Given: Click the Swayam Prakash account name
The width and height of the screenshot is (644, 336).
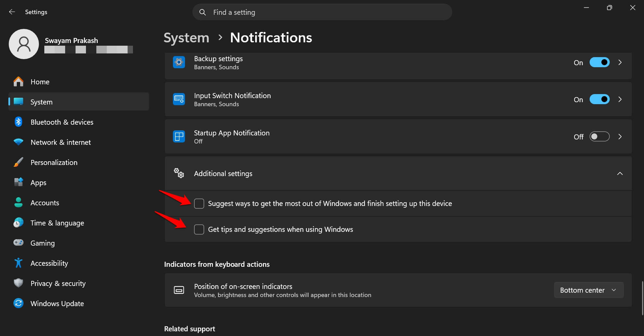Looking at the screenshot, I should click(x=72, y=40).
